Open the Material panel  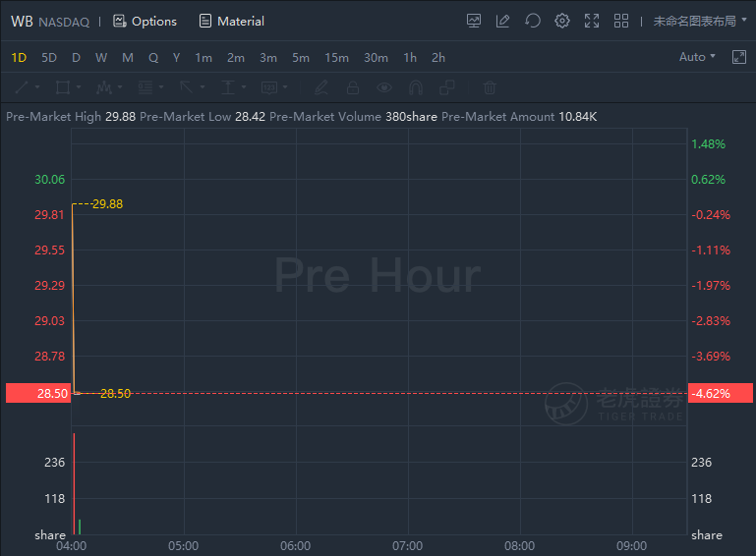click(232, 22)
